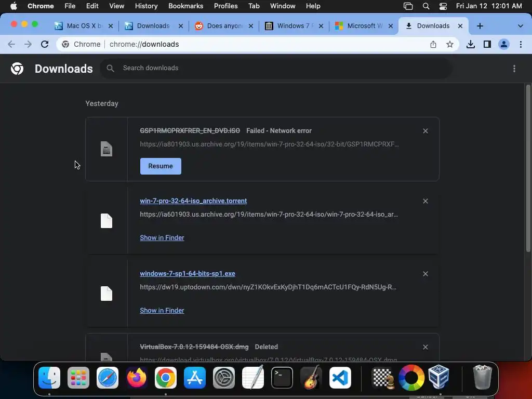Click the file icon of windows-7-sp1 exe

(x=106, y=294)
